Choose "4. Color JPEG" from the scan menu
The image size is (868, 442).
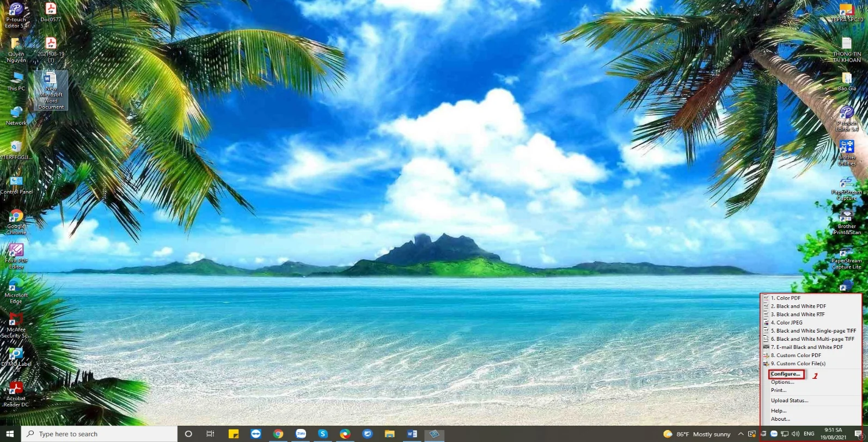(x=789, y=322)
